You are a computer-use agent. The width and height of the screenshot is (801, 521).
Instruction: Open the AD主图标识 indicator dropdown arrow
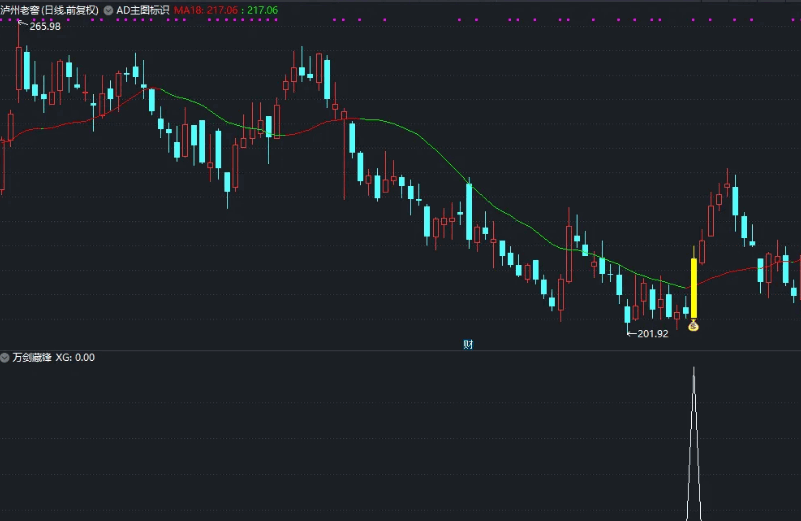click(x=108, y=10)
